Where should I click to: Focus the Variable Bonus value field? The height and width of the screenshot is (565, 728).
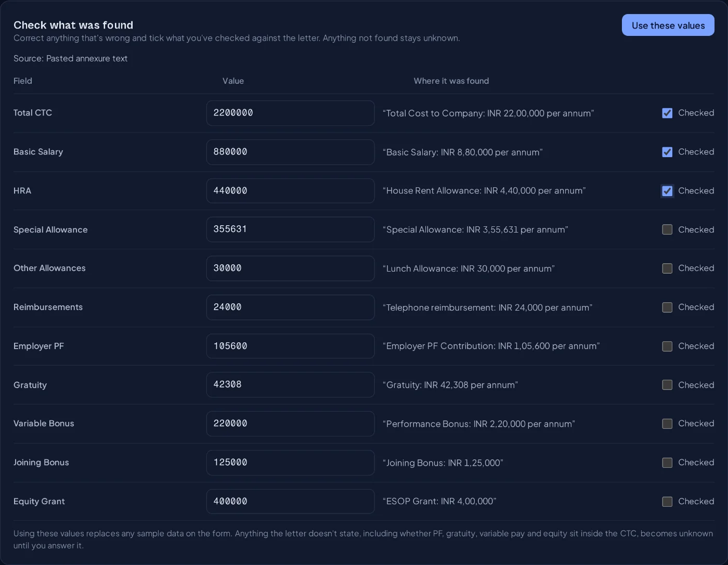290,423
